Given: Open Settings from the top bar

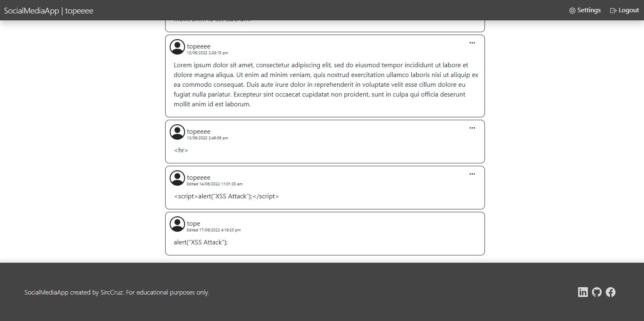Looking at the screenshot, I should (x=585, y=10).
